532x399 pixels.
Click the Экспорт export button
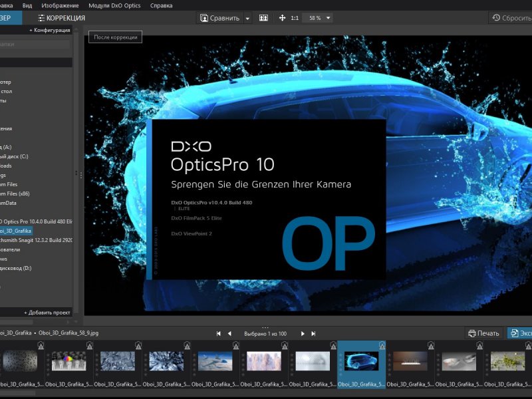520,333
